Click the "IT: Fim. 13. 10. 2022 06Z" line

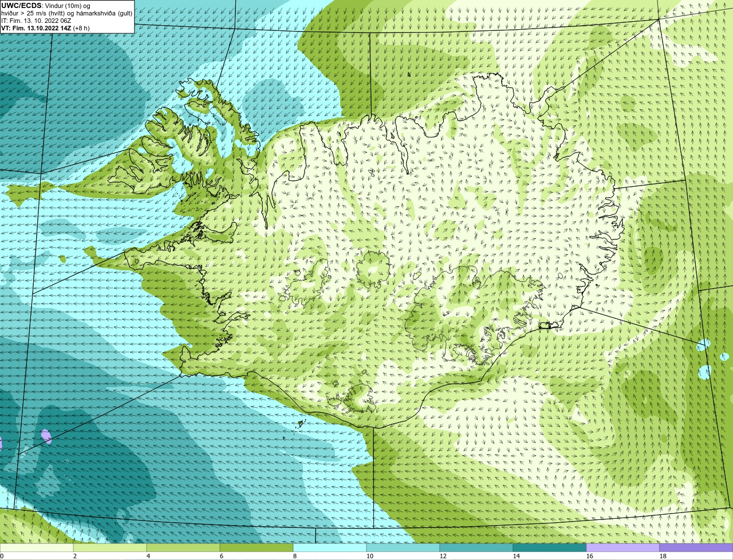36,21
